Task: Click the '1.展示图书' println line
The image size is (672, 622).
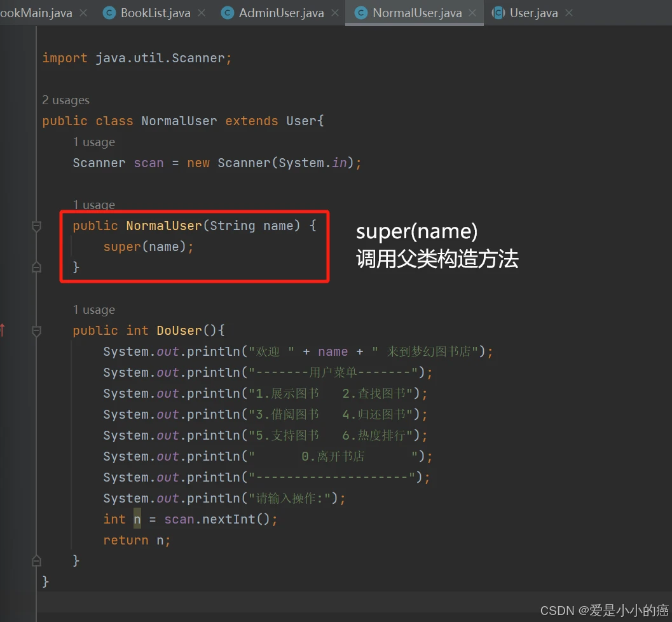Action: point(265,394)
